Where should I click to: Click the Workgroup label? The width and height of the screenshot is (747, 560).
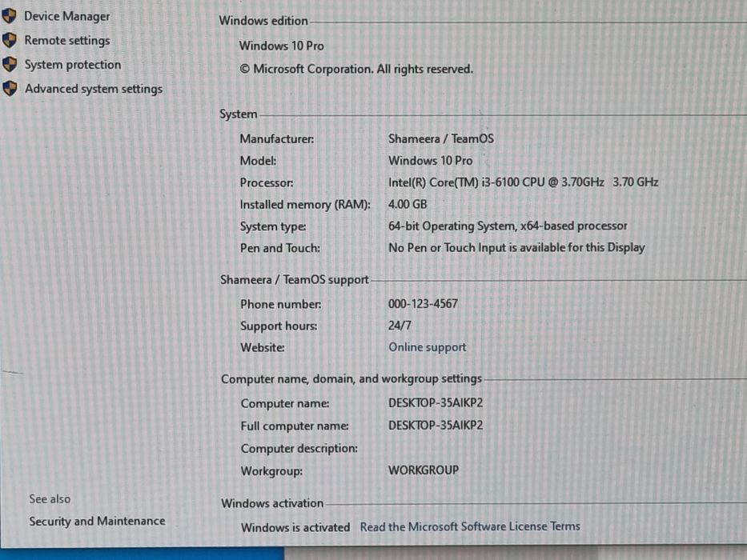click(271, 471)
